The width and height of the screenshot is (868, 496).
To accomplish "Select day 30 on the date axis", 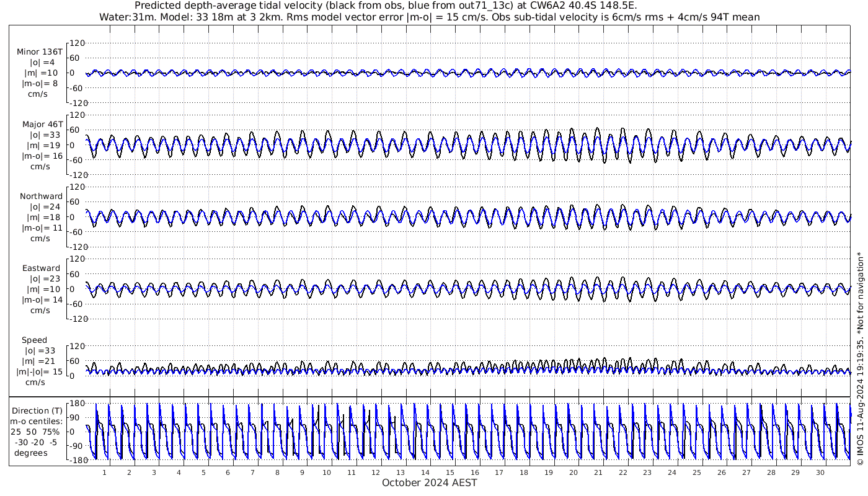I will click(820, 472).
